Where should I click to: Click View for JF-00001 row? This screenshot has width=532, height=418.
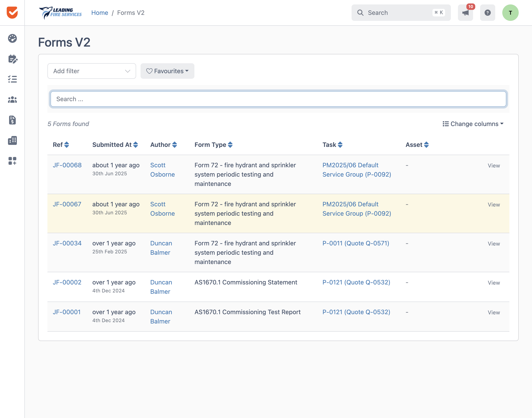494,313
